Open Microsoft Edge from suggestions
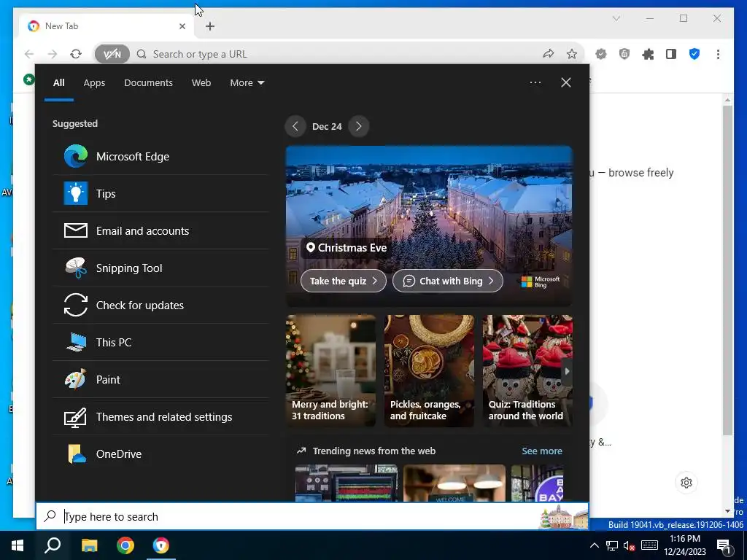747x560 pixels. [x=160, y=157]
